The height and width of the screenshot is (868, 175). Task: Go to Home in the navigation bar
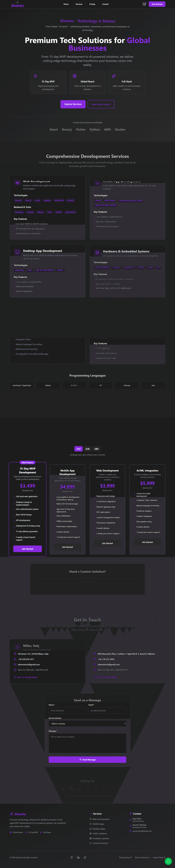[x=66, y=4]
